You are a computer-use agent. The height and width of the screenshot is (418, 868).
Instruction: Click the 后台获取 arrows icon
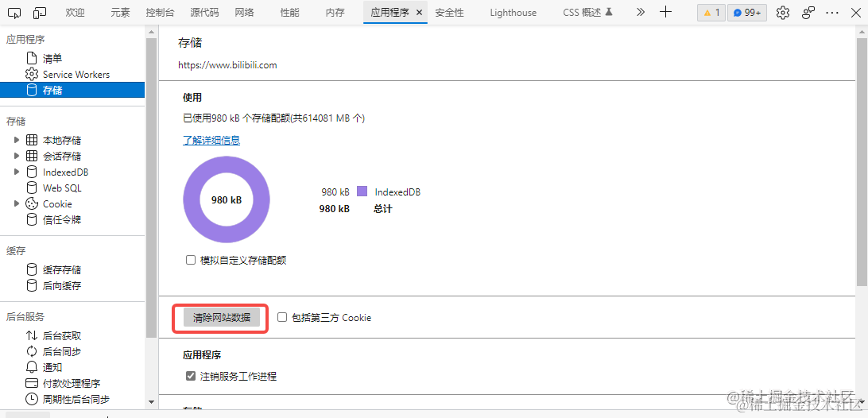[32, 335]
